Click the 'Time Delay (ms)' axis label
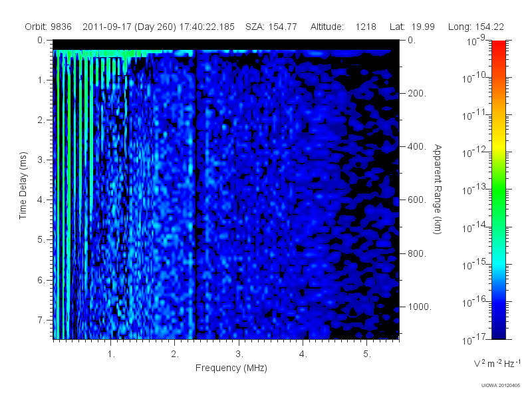Viewport: 532px width, 399px height. click(23, 186)
